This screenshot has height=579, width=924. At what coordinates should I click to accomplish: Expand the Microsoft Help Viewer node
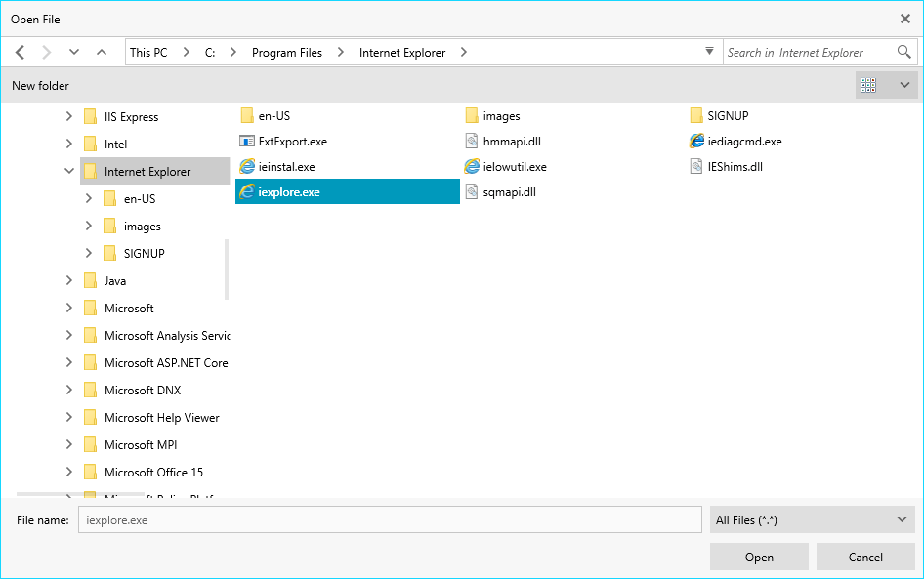69,417
